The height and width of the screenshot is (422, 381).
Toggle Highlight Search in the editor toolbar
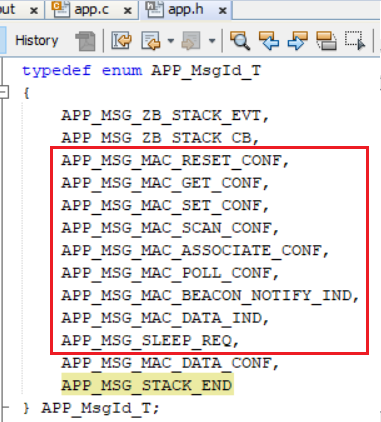[326, 41]
